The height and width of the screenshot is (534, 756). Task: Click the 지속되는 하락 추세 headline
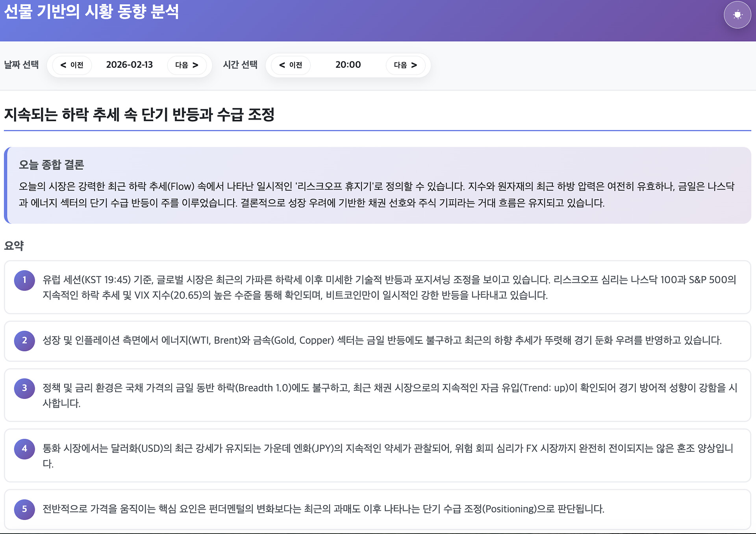[x=139, y=115]
